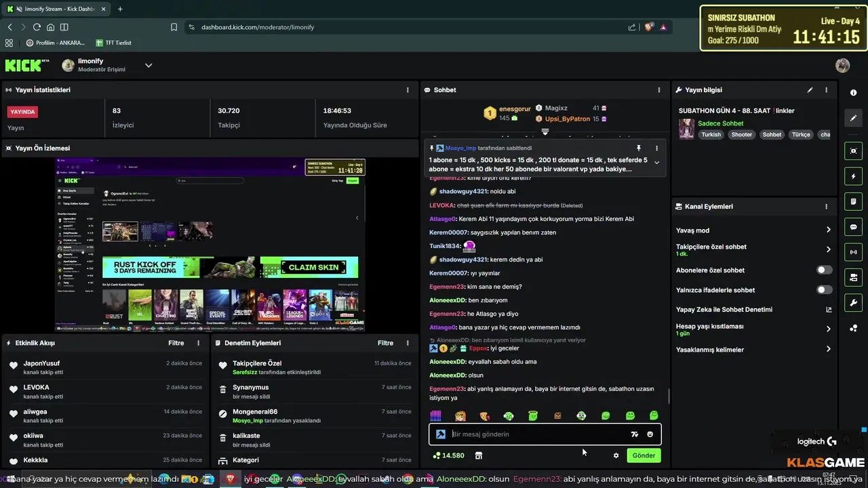This screenshot has height=488, width=868.
Task: Toggle the chat bubble panel icon in sidebar
Action: (x=853, y=227)
